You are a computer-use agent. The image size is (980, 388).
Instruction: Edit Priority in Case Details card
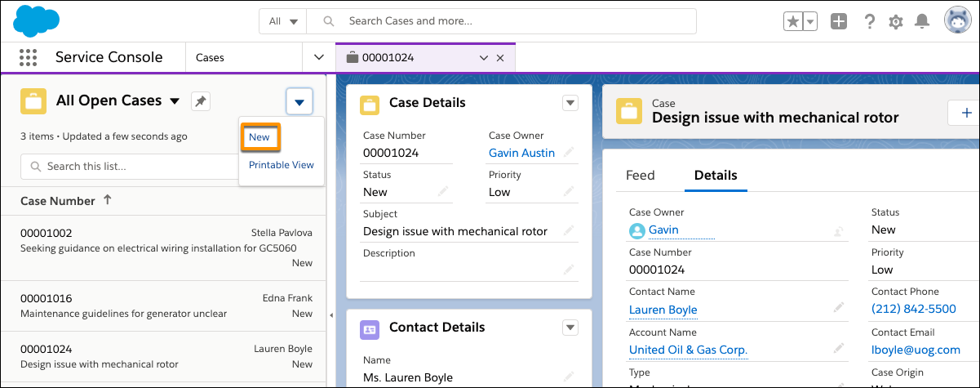click(569, 192)
